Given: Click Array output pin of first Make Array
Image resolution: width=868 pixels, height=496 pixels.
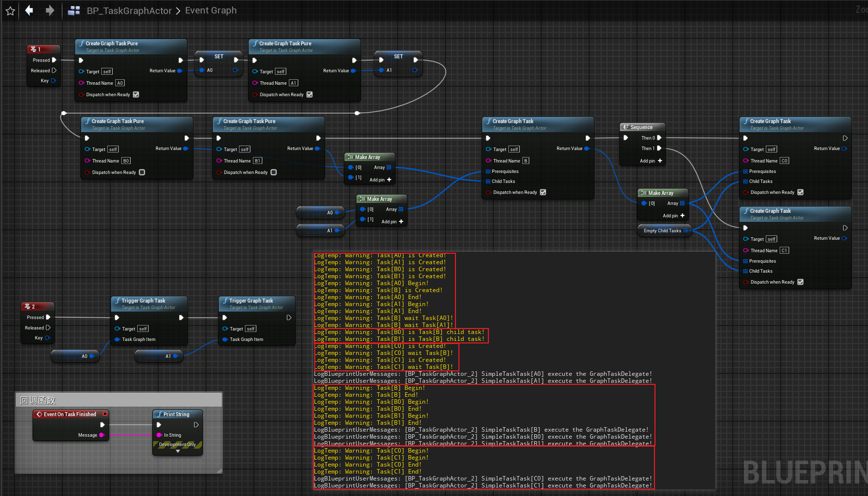Looking at the screenshot, I should 389,167.
